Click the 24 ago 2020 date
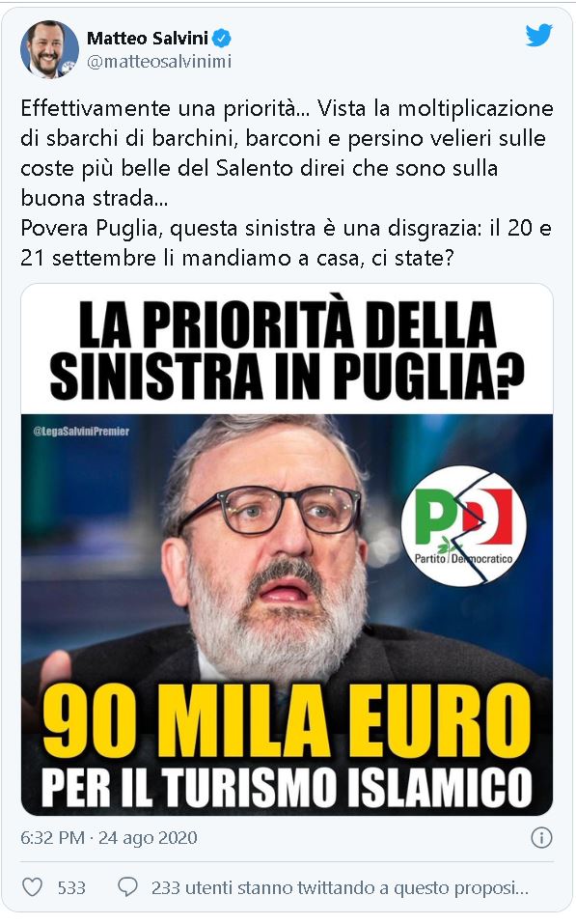The height and width of the screenshot is (924, 576). tap(148, 837)
